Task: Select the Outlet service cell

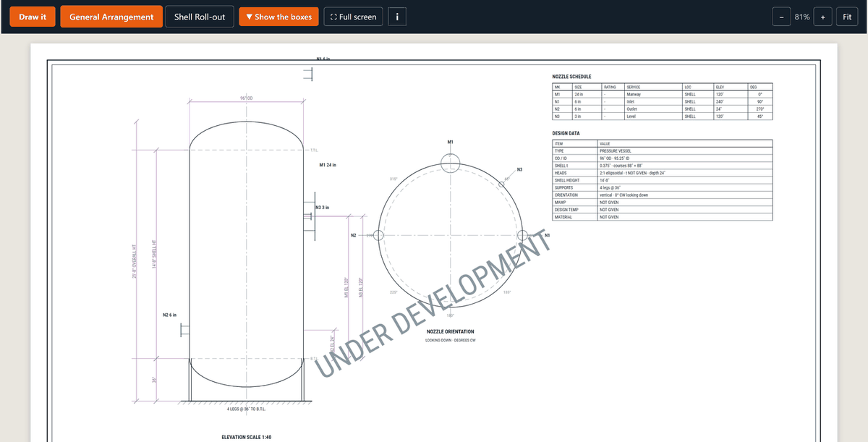Action: point(653,109)
